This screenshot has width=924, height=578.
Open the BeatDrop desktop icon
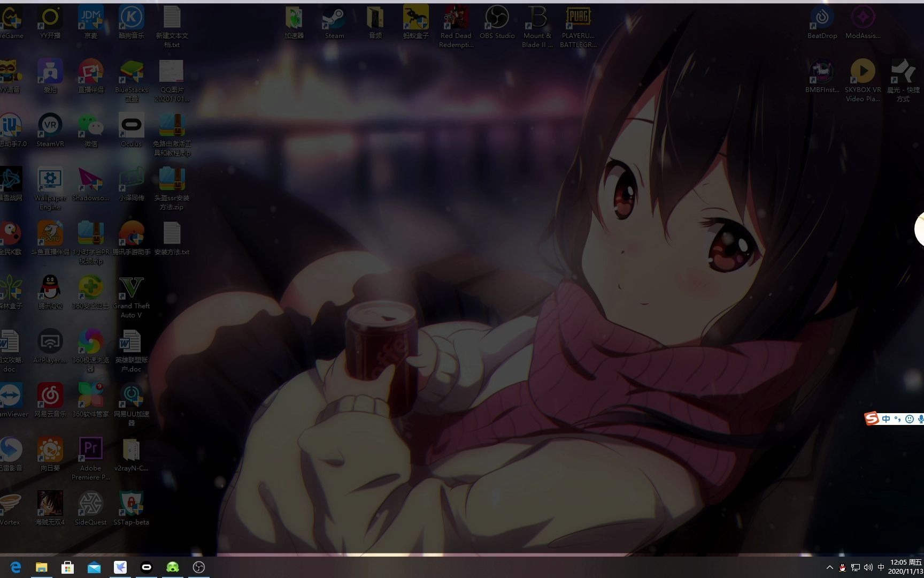822,22
